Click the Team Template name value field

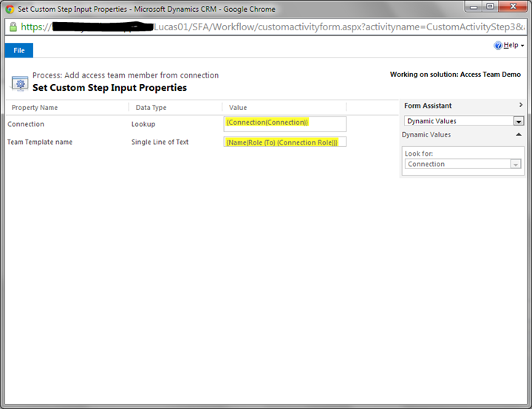tap(285, 142)
